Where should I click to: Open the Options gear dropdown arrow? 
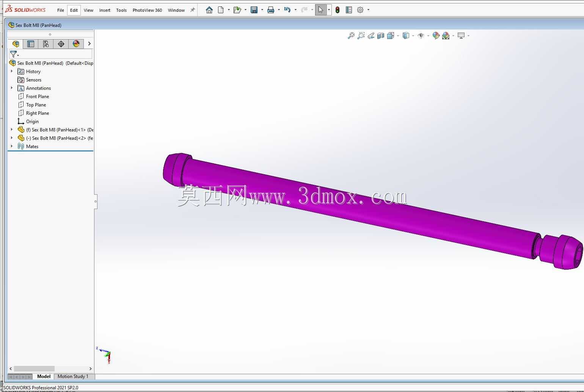[x=368, y=10]
